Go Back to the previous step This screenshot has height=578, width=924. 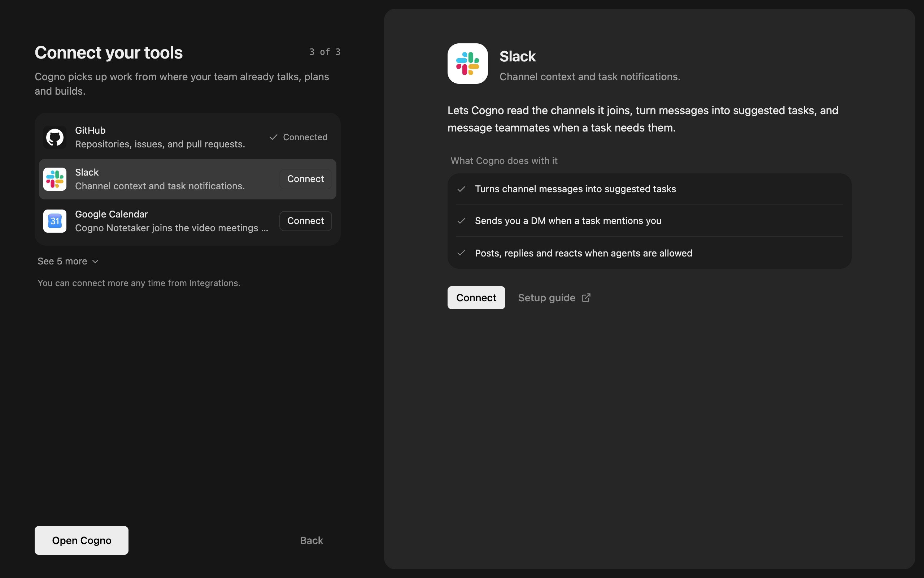(x=311, y=540)
